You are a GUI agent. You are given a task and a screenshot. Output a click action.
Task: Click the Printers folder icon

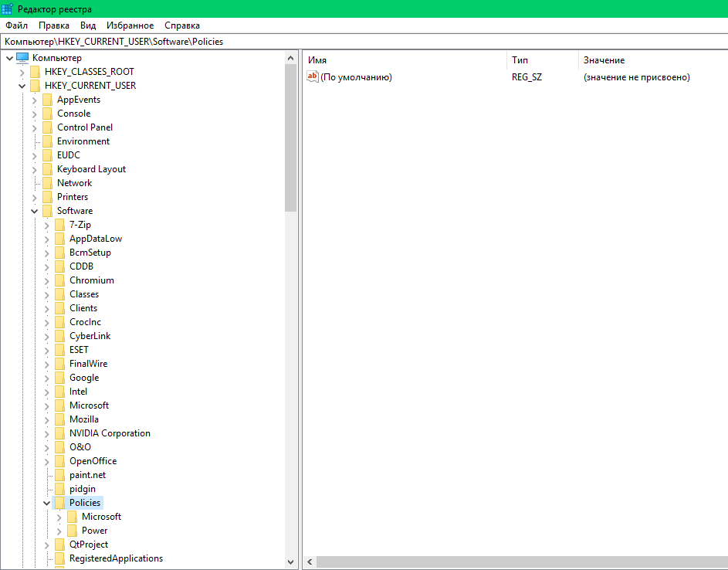pos(47,197)
